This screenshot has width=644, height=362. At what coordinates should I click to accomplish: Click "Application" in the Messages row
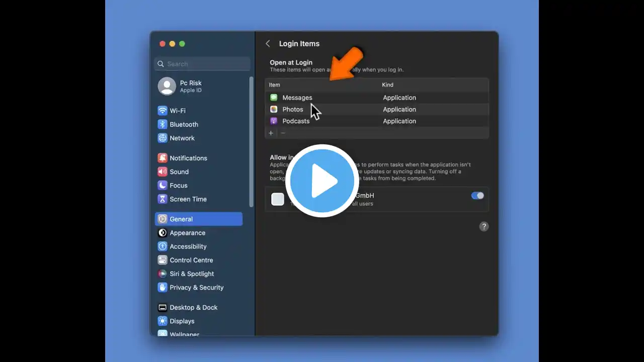[399, 98]
